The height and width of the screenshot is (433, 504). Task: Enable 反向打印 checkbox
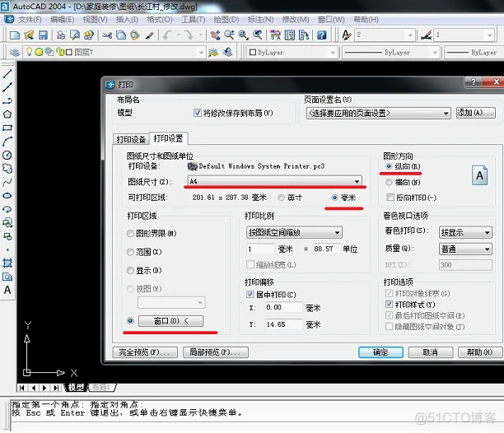tap(390, 198)
